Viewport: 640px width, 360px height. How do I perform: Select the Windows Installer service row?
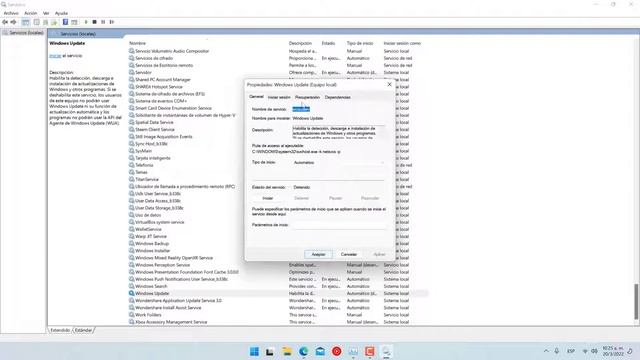point(153,251)
